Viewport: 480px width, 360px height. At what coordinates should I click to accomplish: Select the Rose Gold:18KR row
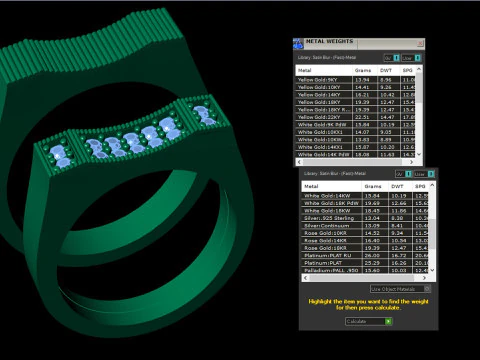coord(365,248)
